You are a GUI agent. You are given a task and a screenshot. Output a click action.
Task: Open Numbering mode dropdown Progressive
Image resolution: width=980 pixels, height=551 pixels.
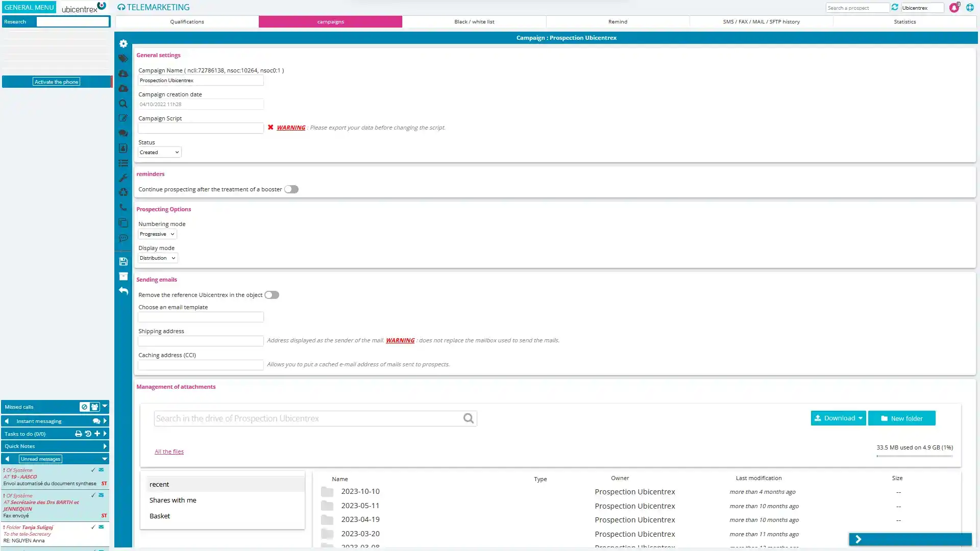click(x=157, y=234)
